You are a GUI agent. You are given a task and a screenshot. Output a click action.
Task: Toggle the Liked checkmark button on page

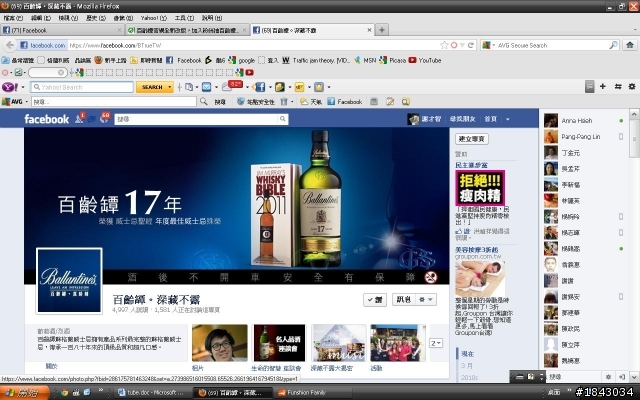375,300
